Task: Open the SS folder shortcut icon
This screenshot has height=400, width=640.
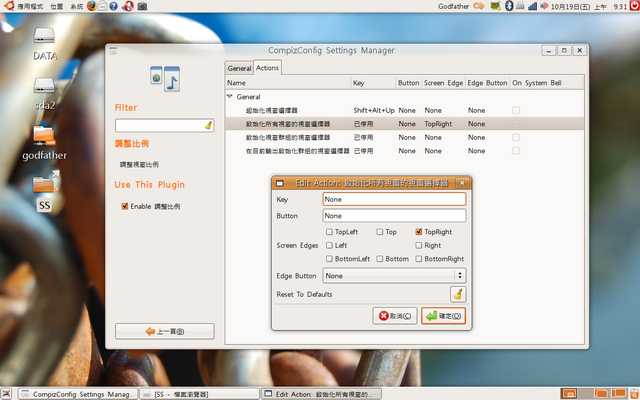Action: [x=45, y=191]
